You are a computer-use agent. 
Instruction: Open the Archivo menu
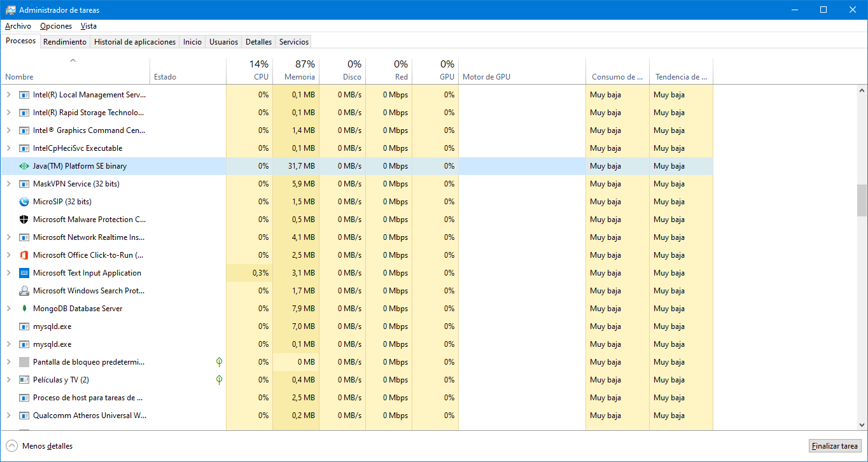click(18, 26)
